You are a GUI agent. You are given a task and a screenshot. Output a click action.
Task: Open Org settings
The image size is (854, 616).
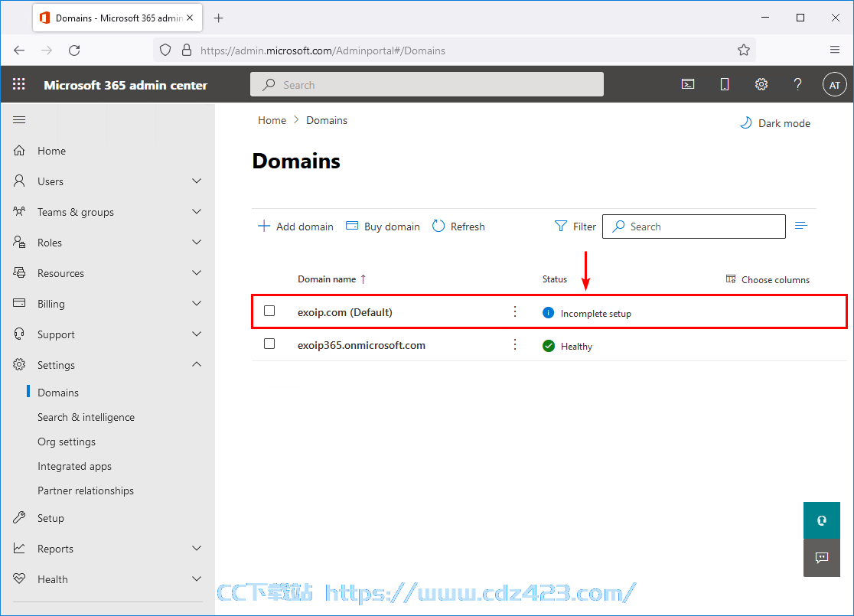(x=67, y=442)
